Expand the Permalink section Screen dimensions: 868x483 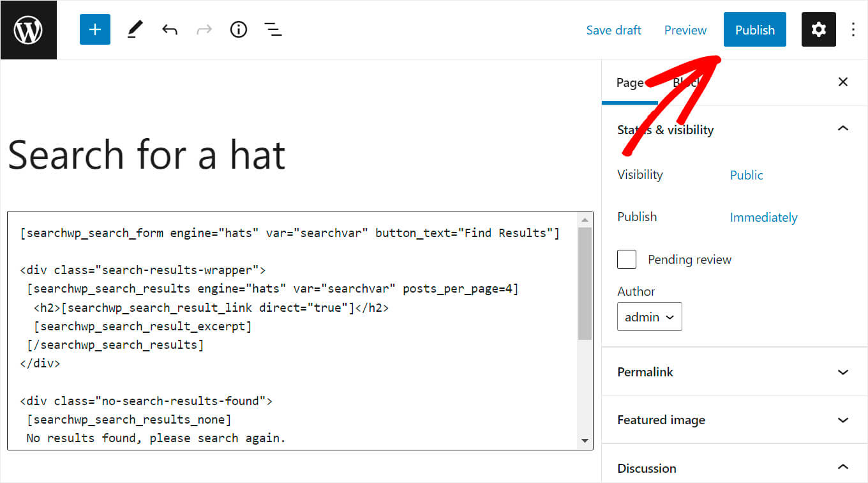(x=735, y=372)
